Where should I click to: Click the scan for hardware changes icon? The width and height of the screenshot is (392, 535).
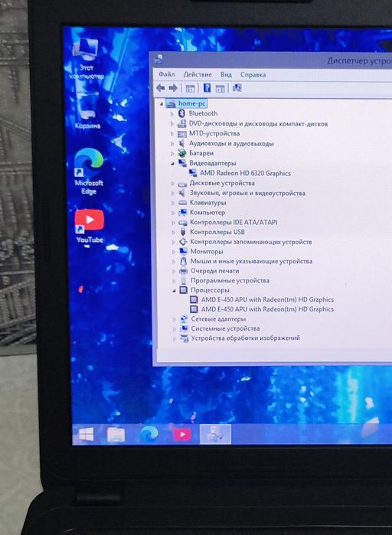coord(237,88)
